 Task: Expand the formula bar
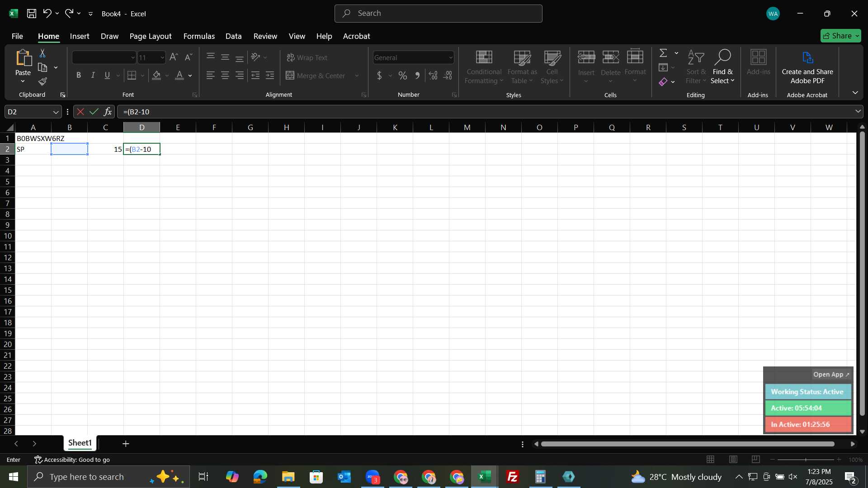point(858,112)
